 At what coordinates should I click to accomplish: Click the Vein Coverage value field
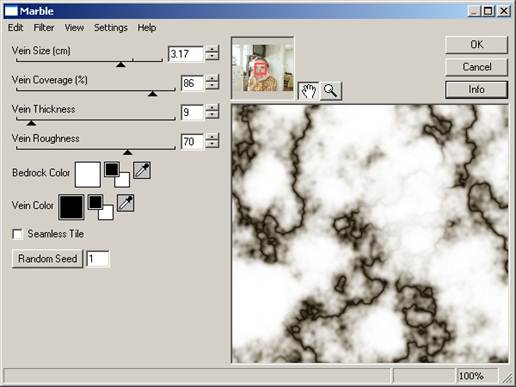tap(192, 83)
